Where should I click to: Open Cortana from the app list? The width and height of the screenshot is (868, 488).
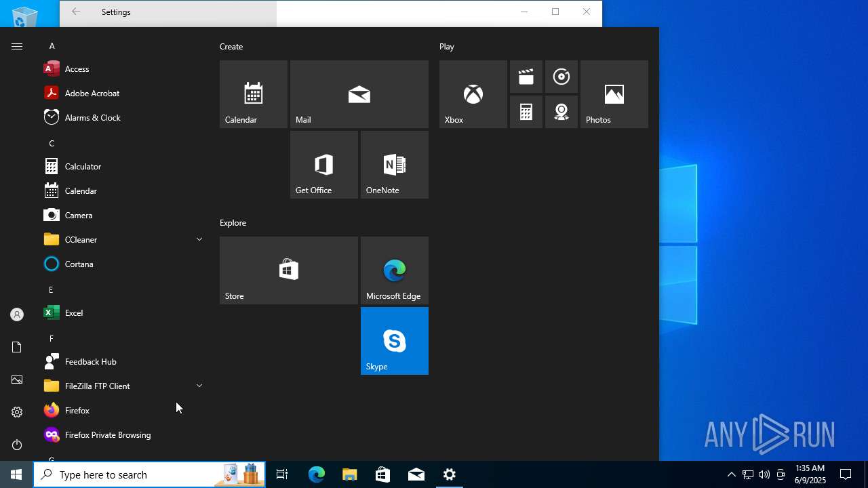pyautogui.click(x=122, y=264)
